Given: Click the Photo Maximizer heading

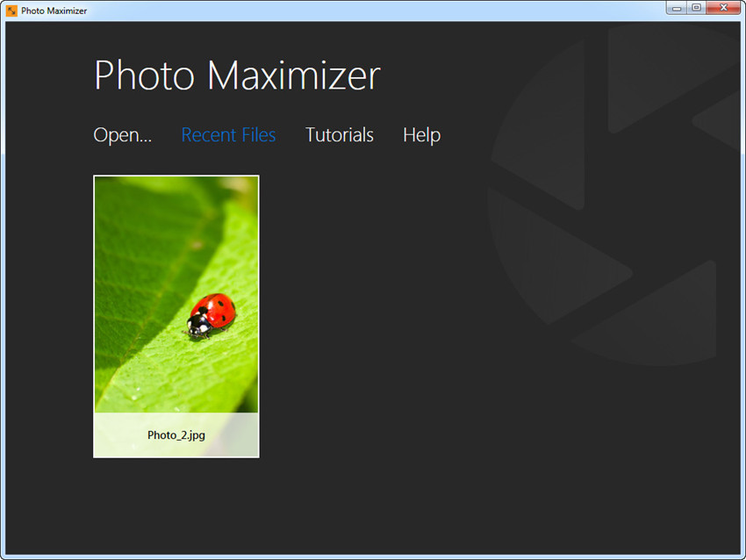Looking at the screenshot, I should tap(235, 75).
